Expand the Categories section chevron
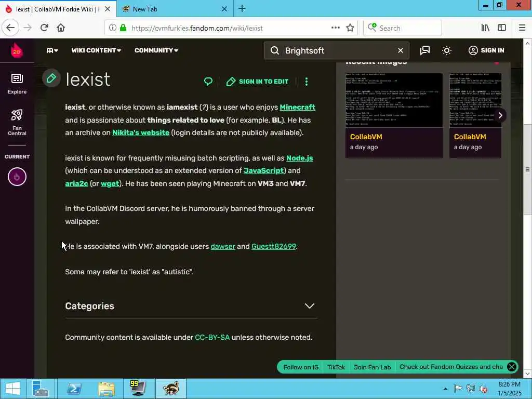 (x=310, y=306)
